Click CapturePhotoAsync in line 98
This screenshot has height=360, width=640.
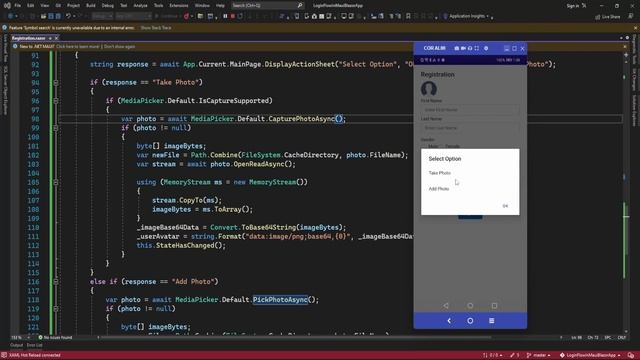click(302, 119)
